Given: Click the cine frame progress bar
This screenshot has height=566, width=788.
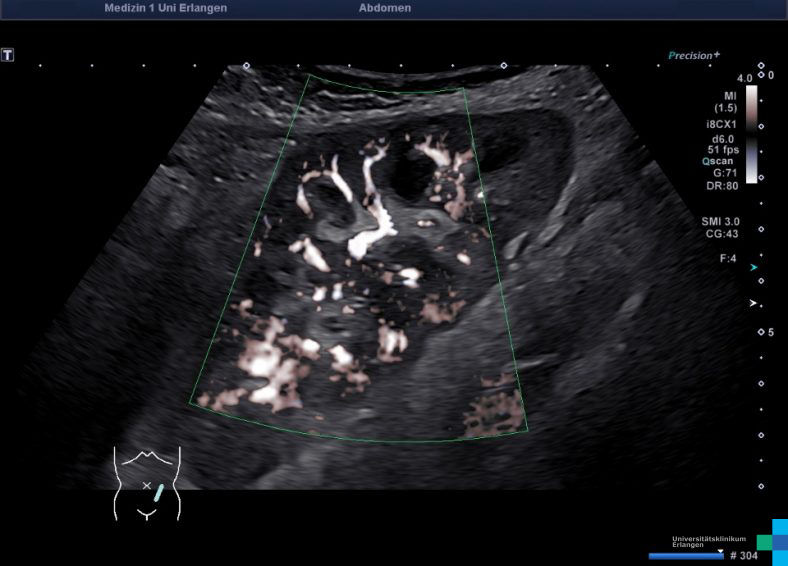Looking at the screenshot, I should pos(686,555).
